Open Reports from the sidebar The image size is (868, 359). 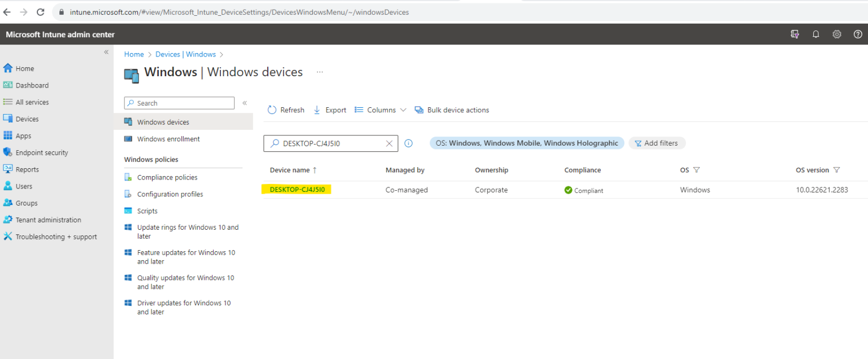click(x=28, y=169)
